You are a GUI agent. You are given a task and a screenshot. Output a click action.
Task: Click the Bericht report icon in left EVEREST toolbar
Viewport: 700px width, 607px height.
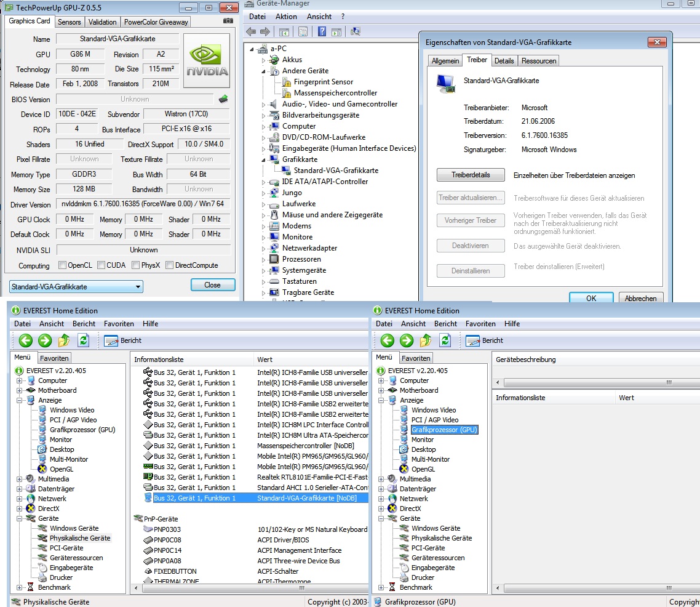(111, 341)
